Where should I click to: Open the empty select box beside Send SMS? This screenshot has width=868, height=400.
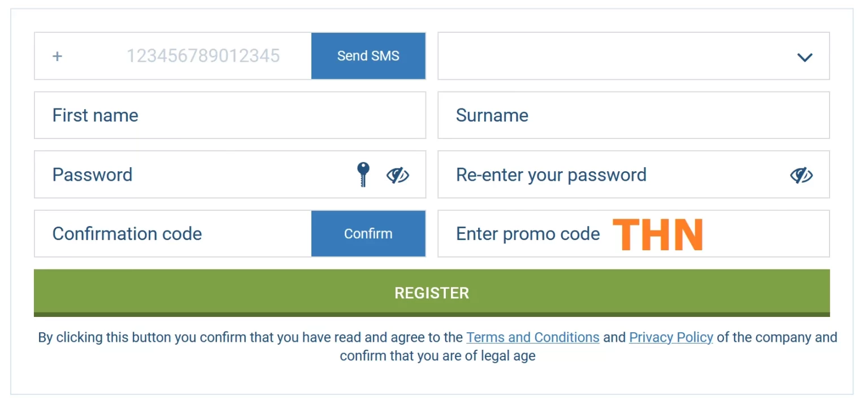pos(633,56)
